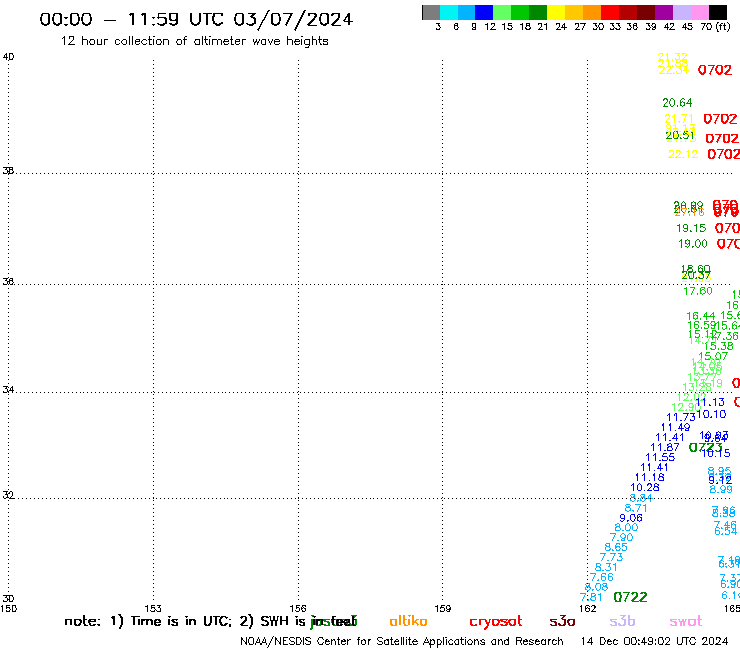Click latitude axis label '32'

8,495
